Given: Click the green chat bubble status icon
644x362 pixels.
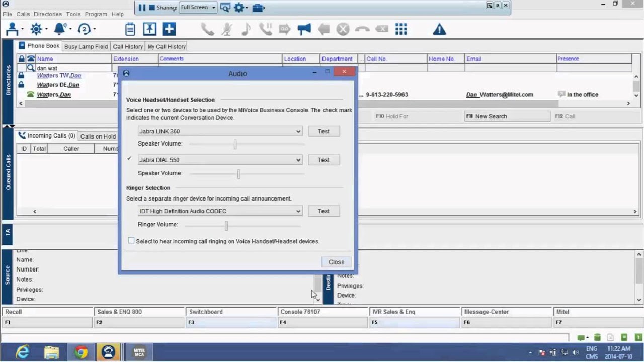Looking at the screenshot, I should [582, 337].
